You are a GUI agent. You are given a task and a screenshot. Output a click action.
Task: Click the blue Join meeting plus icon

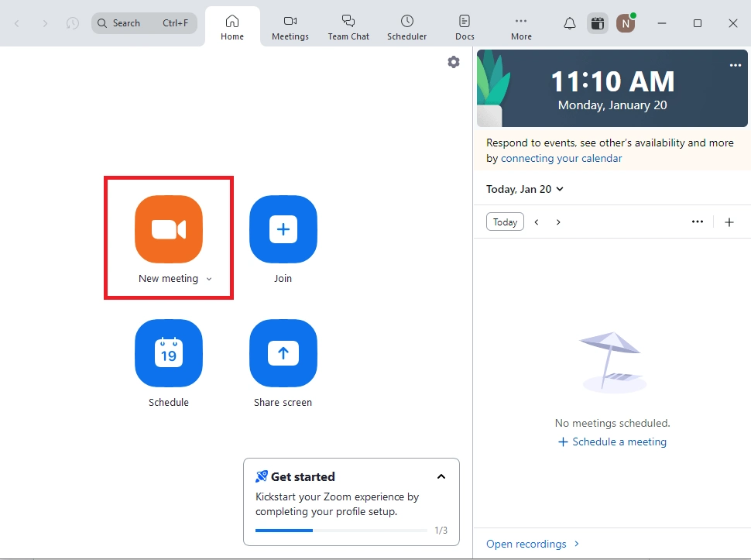coord(283,229)
